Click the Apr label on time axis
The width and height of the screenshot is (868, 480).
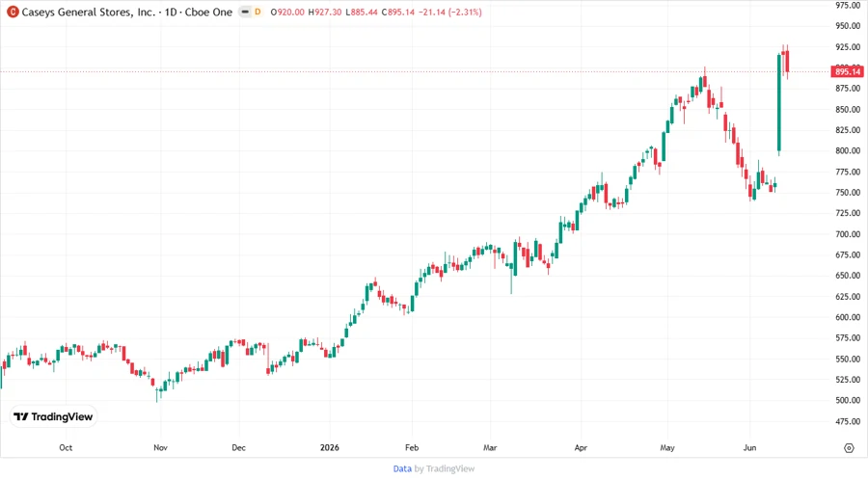point(581,447)
